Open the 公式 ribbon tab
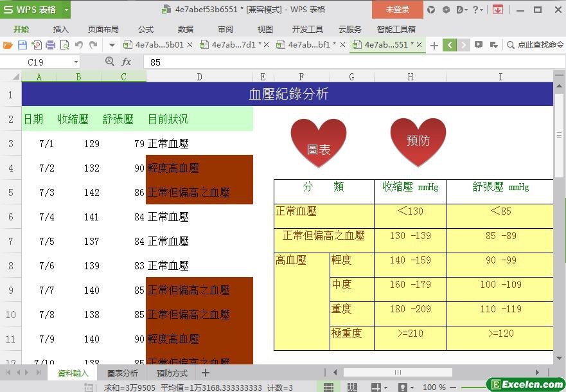The image size is (566, 392). (145, 29)
